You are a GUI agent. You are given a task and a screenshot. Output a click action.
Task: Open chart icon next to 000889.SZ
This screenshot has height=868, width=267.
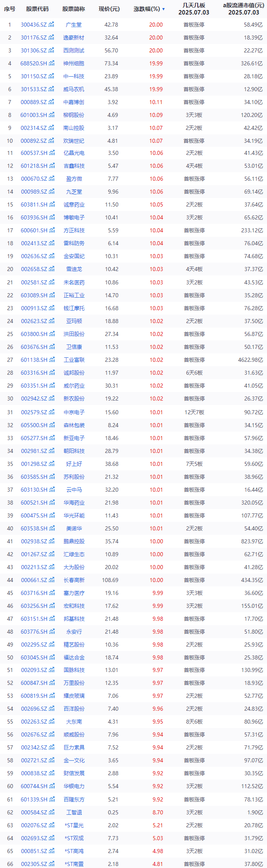coord(51,102)
